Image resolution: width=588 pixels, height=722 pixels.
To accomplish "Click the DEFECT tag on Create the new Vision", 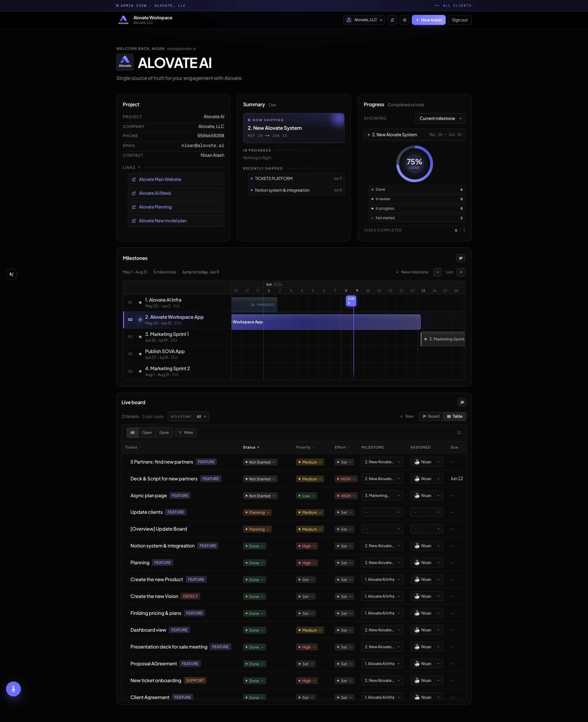I will [190, 596].
